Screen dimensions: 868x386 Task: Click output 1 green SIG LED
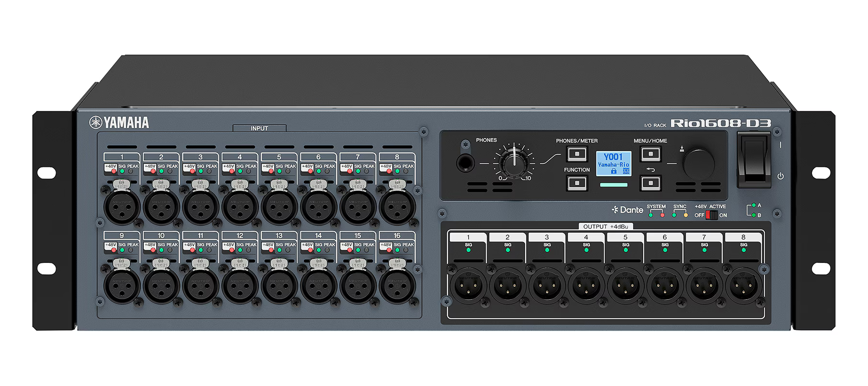click(468, 250)
